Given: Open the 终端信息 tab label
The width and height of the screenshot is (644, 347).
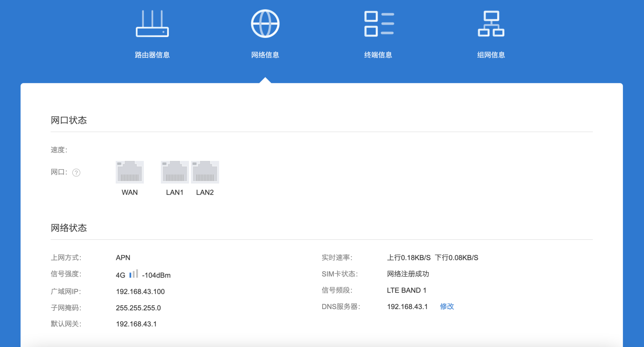Looking at the screenshot, I should tap(378, 55).
